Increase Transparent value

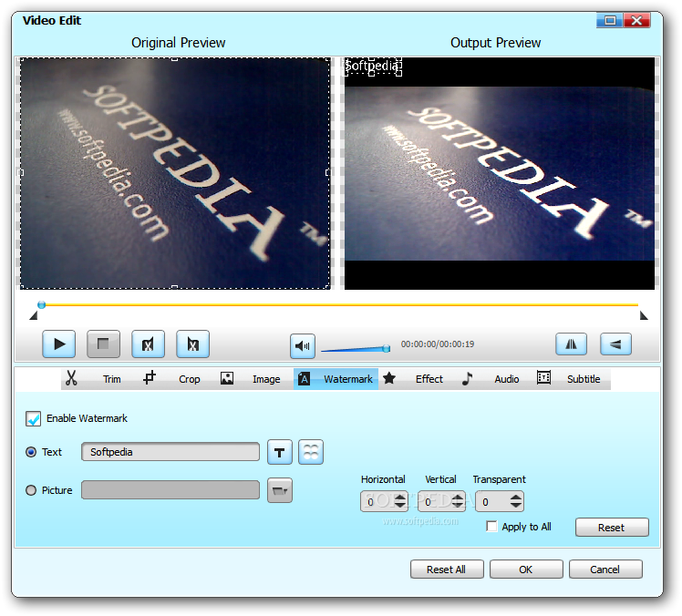point(516,498)
